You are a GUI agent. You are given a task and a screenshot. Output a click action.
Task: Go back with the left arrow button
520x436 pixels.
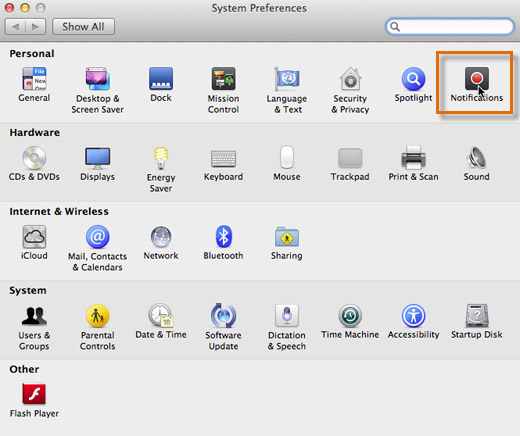tap(15, 27)
